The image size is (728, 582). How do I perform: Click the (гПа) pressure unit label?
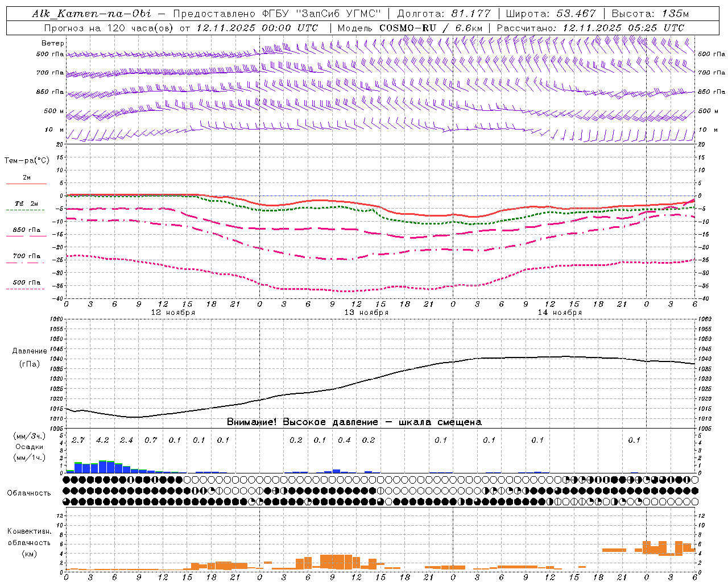click(x=30, y=364)
